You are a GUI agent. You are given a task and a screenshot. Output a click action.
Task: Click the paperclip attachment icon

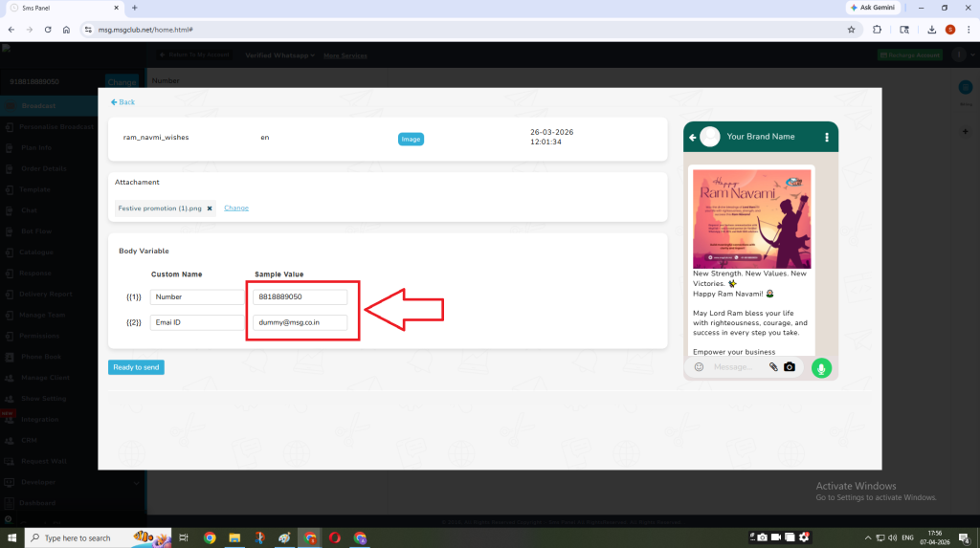click(772, 367)
